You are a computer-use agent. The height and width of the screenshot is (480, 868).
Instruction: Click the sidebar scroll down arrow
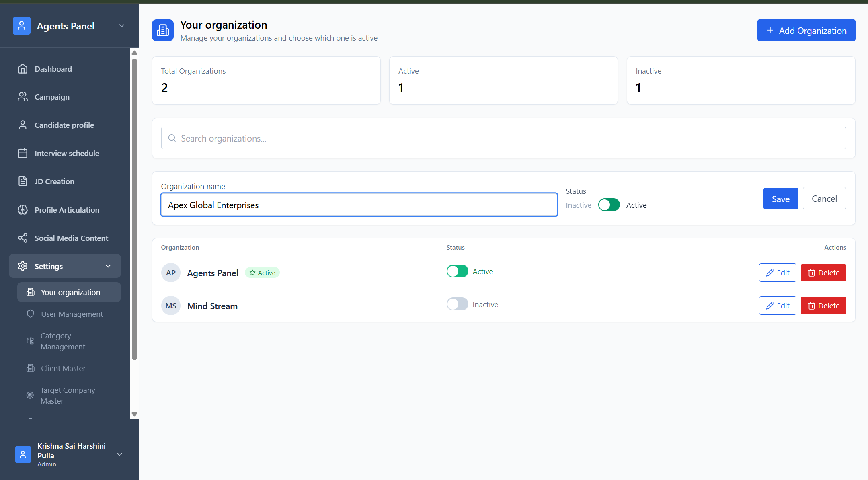(x=135, y=414)
